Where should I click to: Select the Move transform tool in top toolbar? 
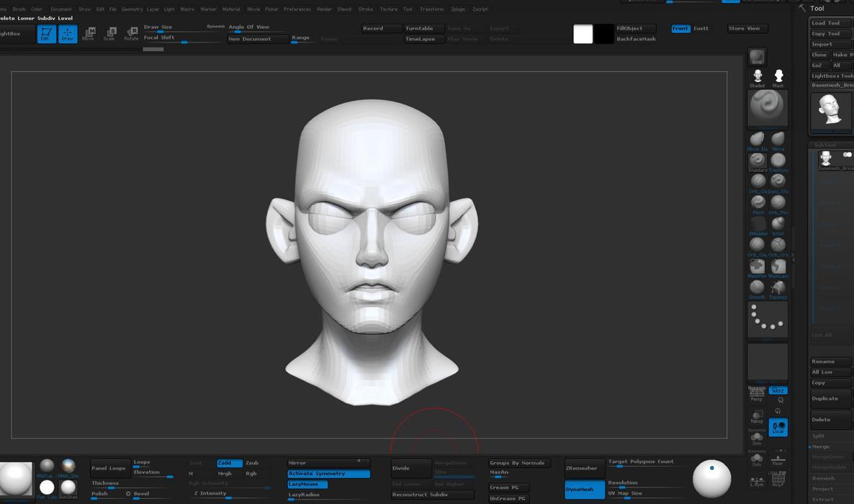coord(89,33)
